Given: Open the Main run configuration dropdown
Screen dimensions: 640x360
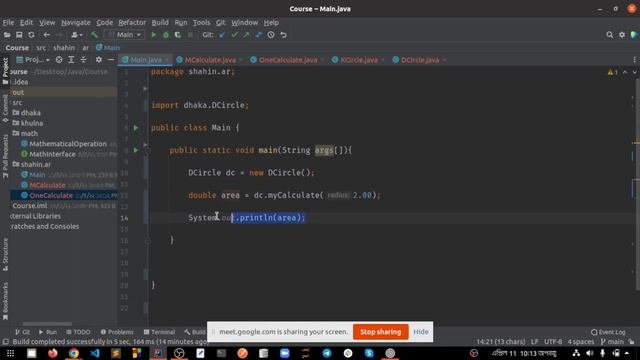Looking at the screenshot, I should (x=124, y=35).
